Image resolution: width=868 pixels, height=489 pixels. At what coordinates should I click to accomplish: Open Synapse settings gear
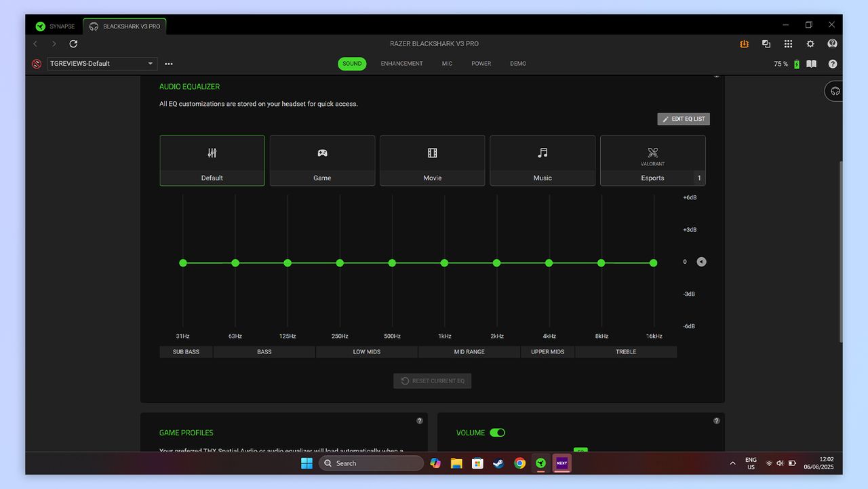[x=810, y=43]
